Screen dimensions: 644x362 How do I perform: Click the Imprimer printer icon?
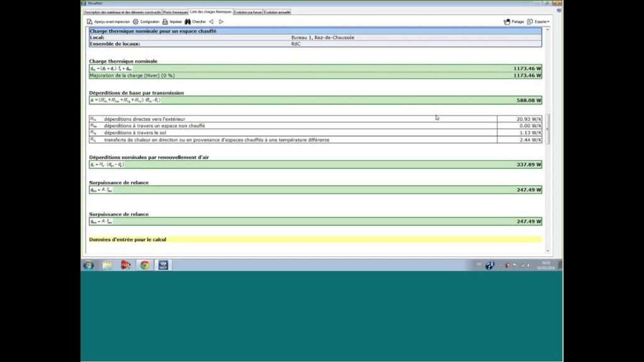(165, 21)
